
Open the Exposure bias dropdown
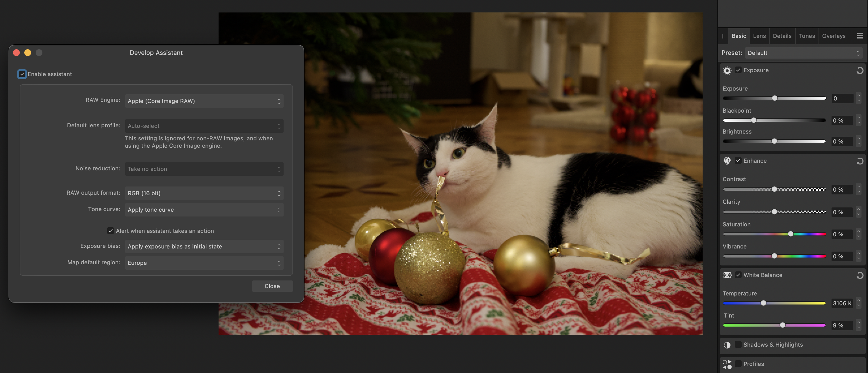204,246
